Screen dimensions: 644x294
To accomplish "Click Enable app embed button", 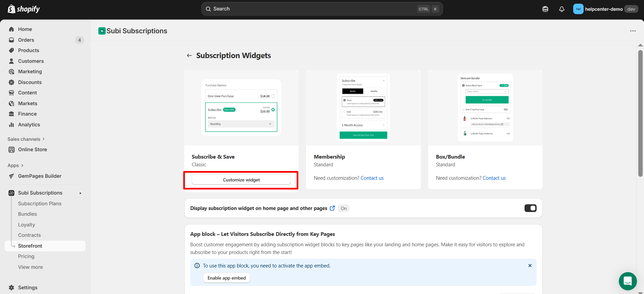I will click(227, 278).
